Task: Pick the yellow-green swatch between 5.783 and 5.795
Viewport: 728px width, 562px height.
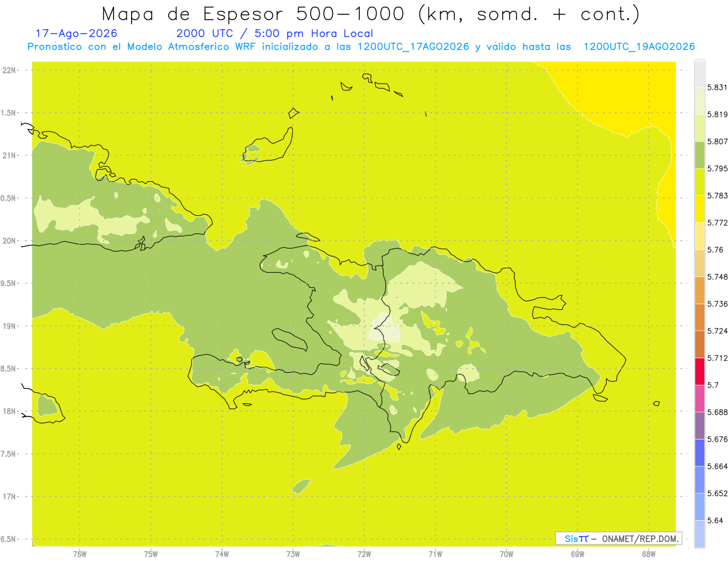Action: [x=699, y=182]
